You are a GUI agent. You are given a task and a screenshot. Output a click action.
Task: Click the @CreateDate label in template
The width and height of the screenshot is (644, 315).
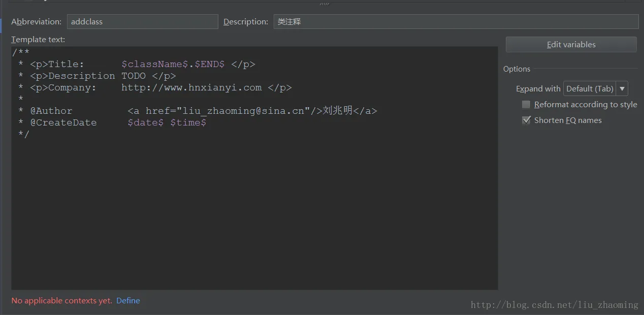63,122
